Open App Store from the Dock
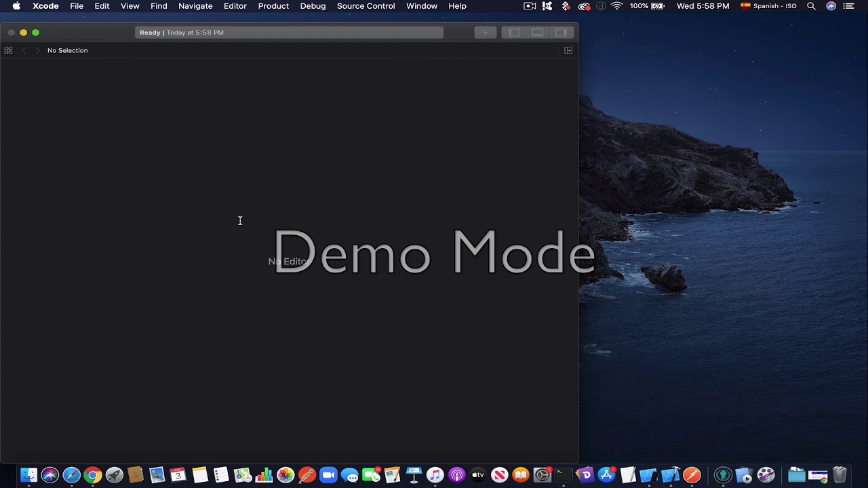Image resolution: width=868 pixels, height=488 pixels. point(606,475)
